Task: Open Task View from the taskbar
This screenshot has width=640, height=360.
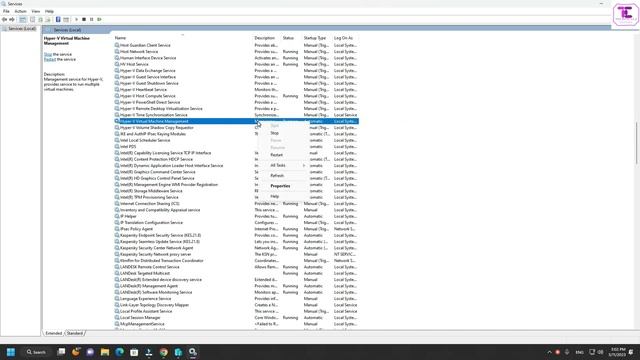Action: click(x=61, y=352)
